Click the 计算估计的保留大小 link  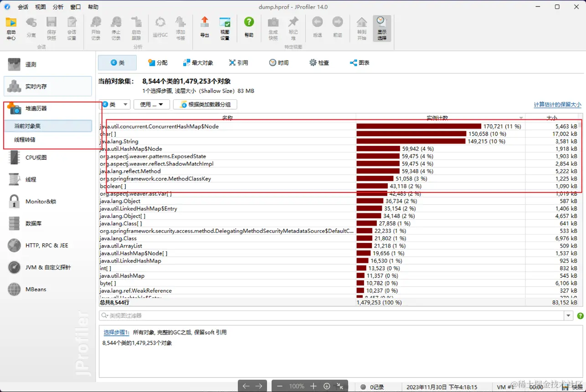[x=557, y=105]
